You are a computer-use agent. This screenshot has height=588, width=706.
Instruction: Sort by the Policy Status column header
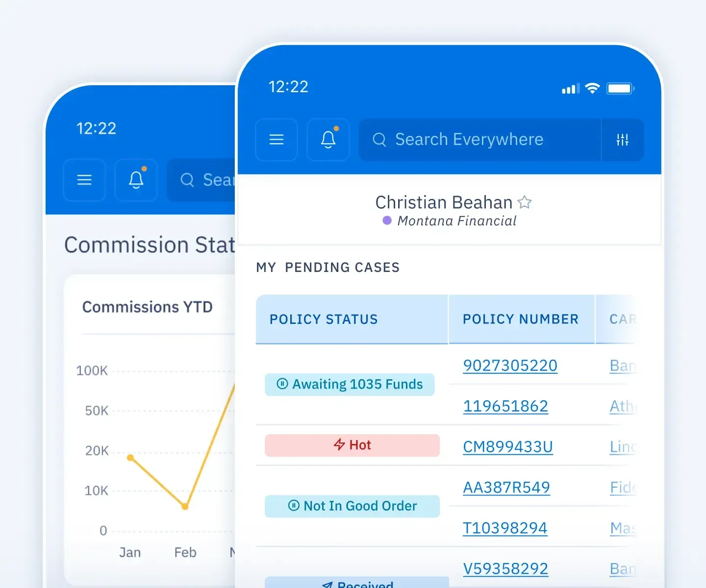(323, 319)
